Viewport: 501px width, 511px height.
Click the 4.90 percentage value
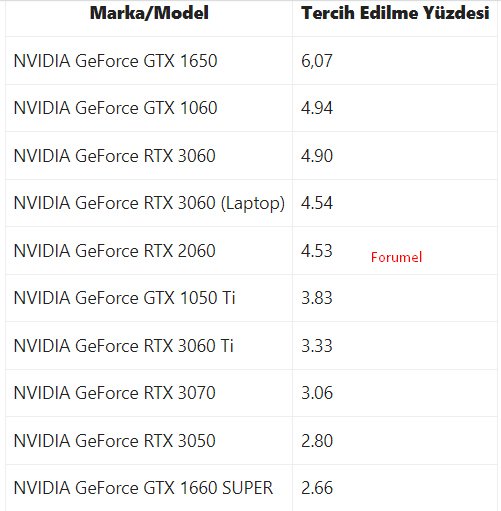point(317,156)
